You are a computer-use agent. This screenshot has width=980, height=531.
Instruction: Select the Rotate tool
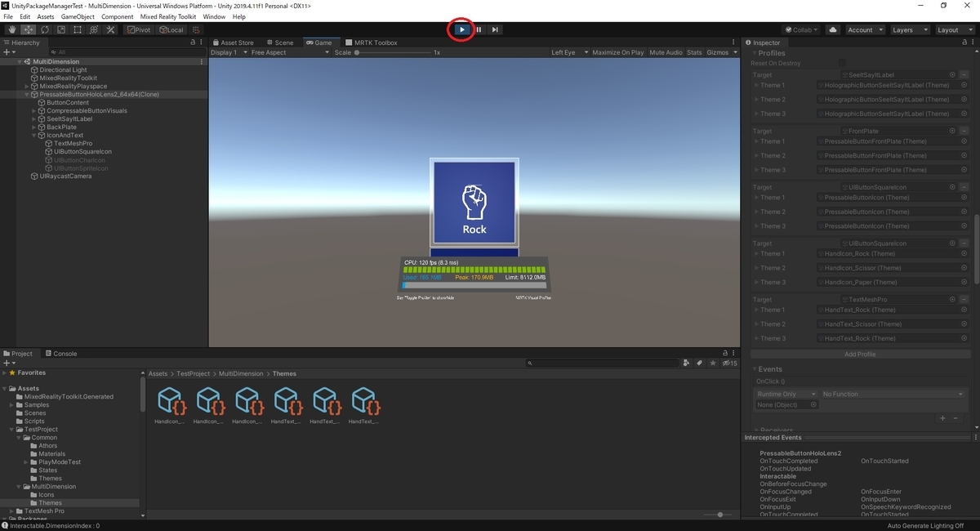coord(44,29)
